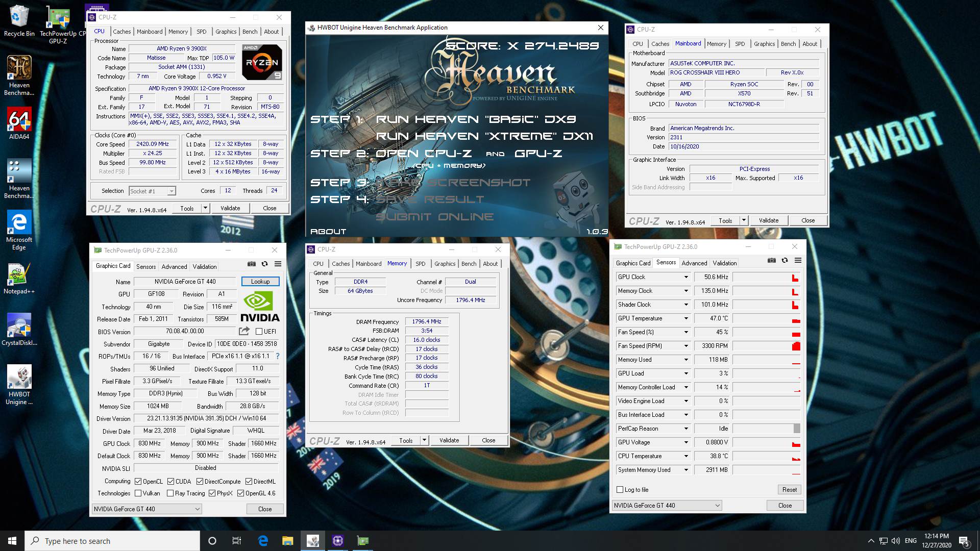Open the Recycle Bin desktop icon

click(x=19, y=21)
